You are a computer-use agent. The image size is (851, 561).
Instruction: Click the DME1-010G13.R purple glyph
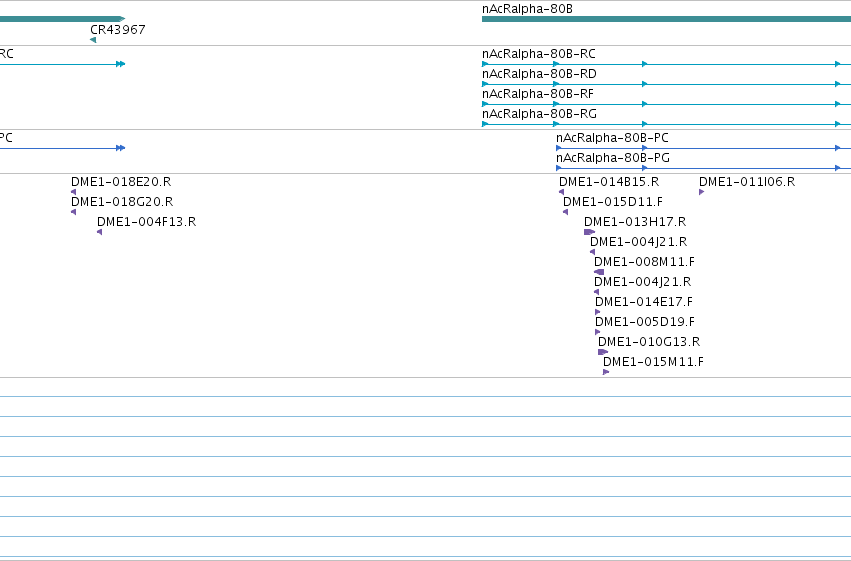pos(603,352)
